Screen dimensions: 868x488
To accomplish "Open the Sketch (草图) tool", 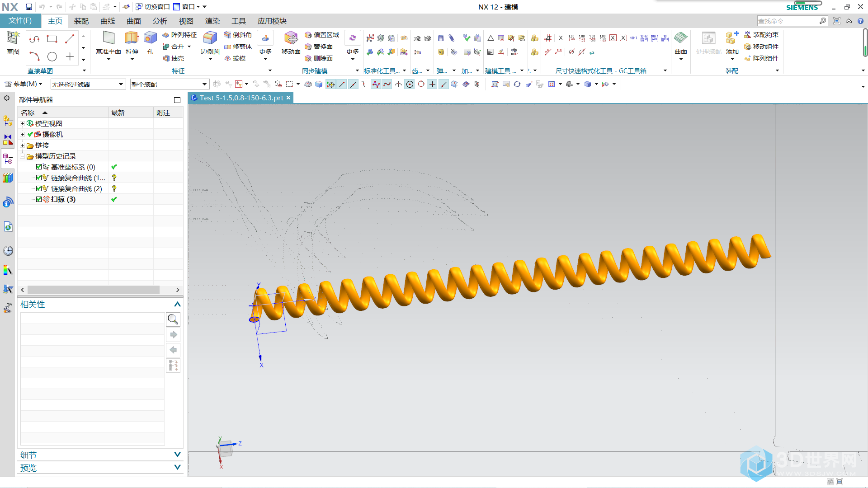I will tap(13, 43).
